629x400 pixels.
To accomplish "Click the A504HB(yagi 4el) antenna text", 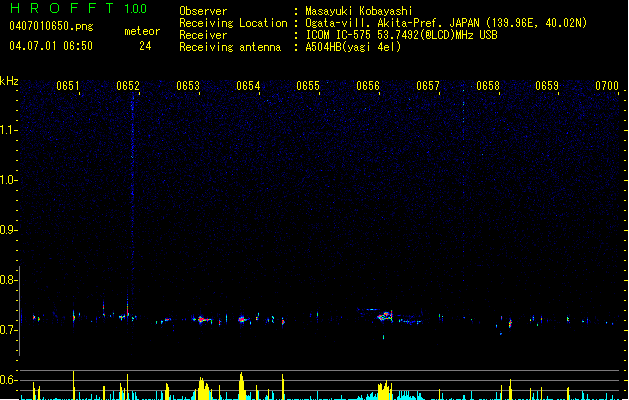I will click(353, 47).
